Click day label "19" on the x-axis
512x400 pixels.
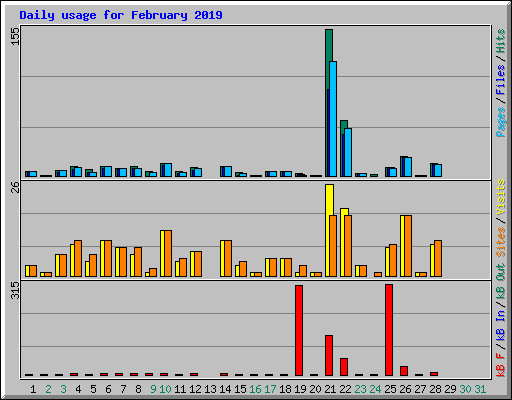300,389
